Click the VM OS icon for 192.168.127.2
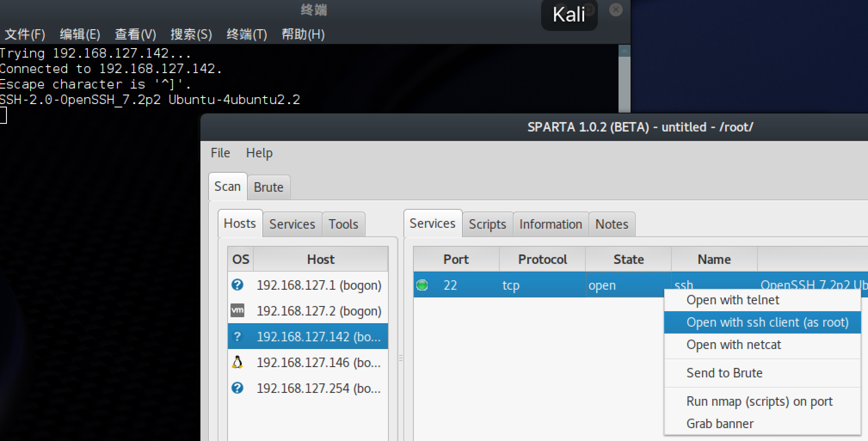The height and width of the screenshot is (441, 868). pos(237,310)
